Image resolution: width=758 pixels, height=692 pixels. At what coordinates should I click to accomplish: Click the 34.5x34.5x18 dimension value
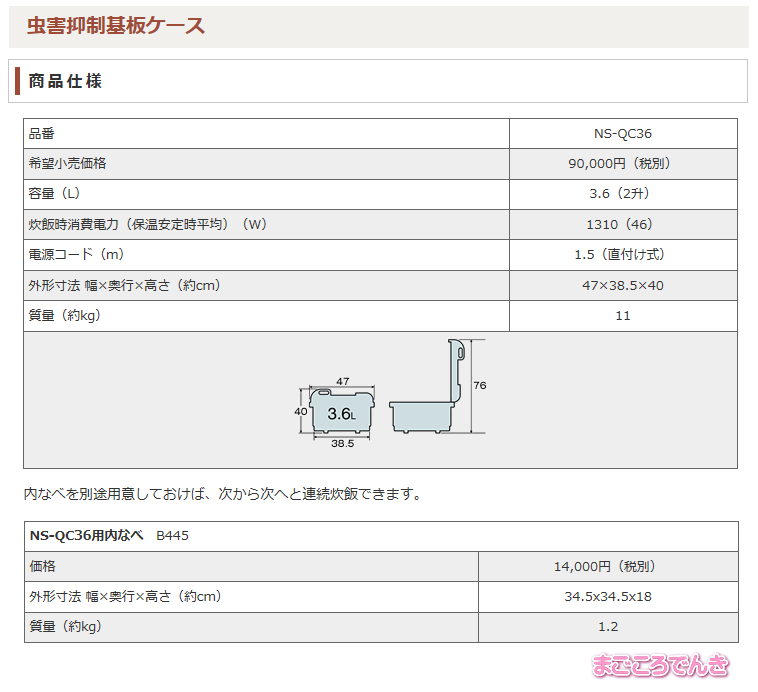(x=608, y=596)
